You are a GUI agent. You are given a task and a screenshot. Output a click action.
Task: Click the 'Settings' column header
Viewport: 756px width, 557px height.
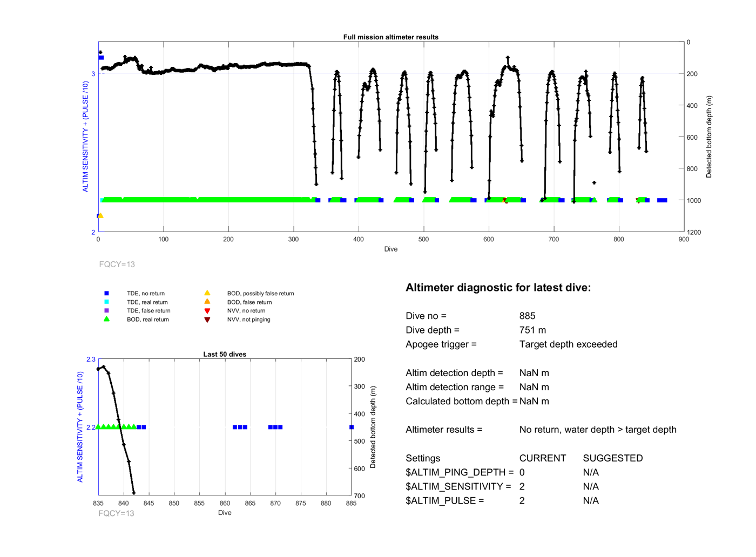pos(423,458)
